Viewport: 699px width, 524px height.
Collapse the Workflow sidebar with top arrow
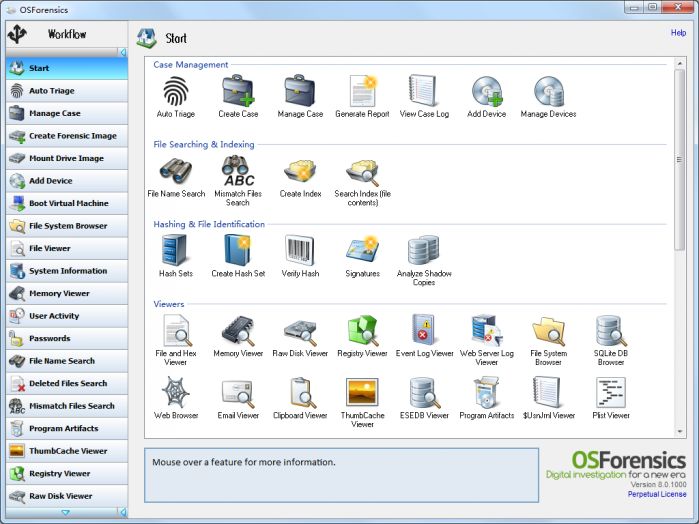pos(123,52)
